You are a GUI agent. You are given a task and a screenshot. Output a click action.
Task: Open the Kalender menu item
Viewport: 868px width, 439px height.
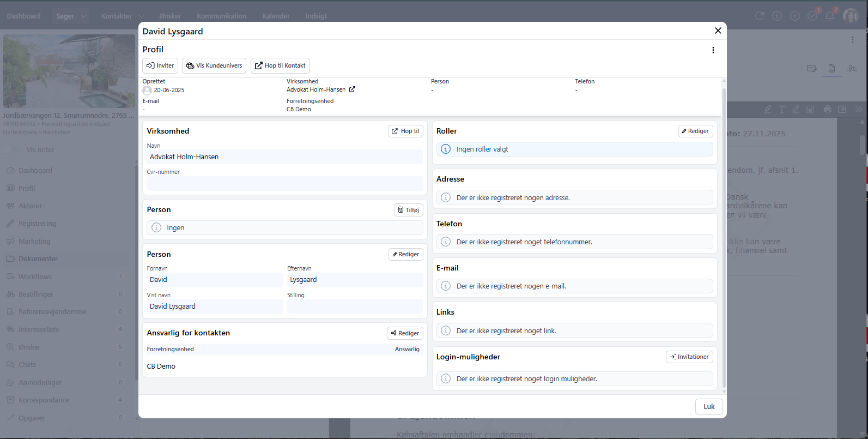(276, 16)
